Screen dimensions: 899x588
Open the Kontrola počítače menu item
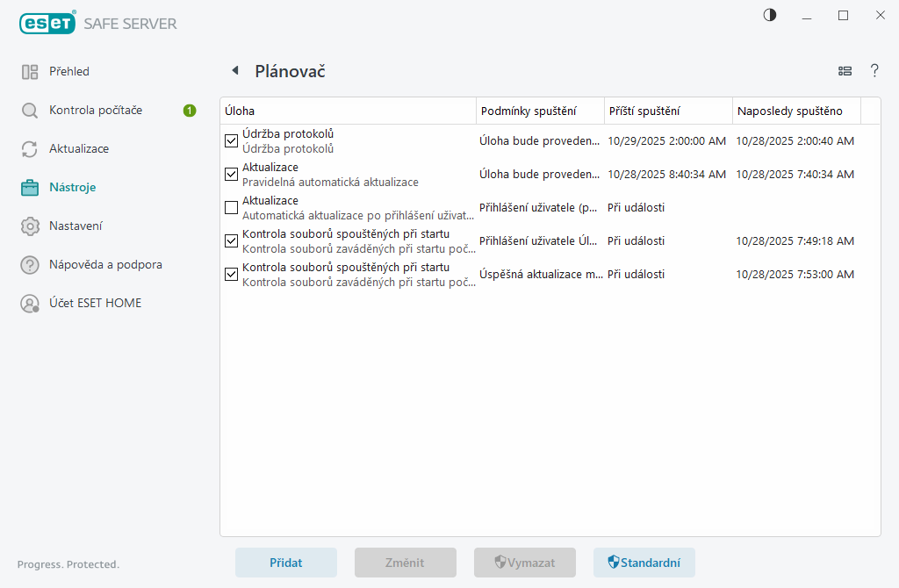95,111
